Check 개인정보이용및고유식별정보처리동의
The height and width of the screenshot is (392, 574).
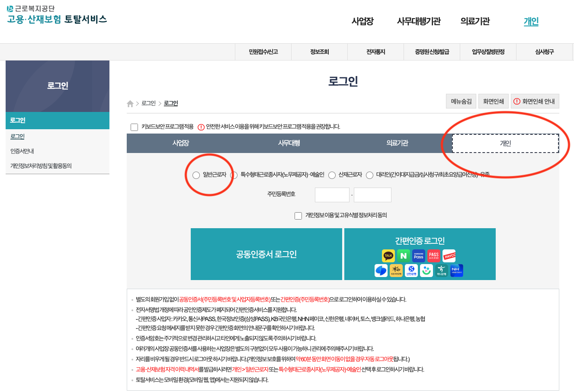298,216
